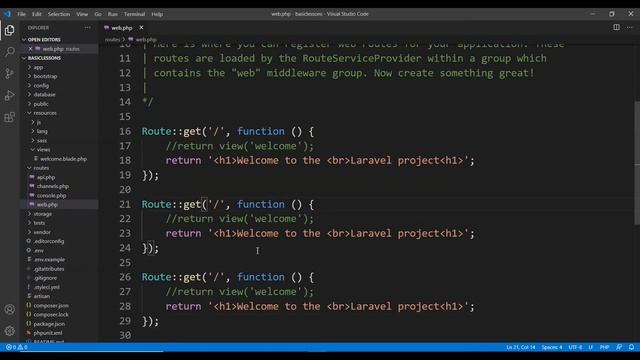Expand the bootstrap folder
The image size is (640, 360).
[45, 76]
